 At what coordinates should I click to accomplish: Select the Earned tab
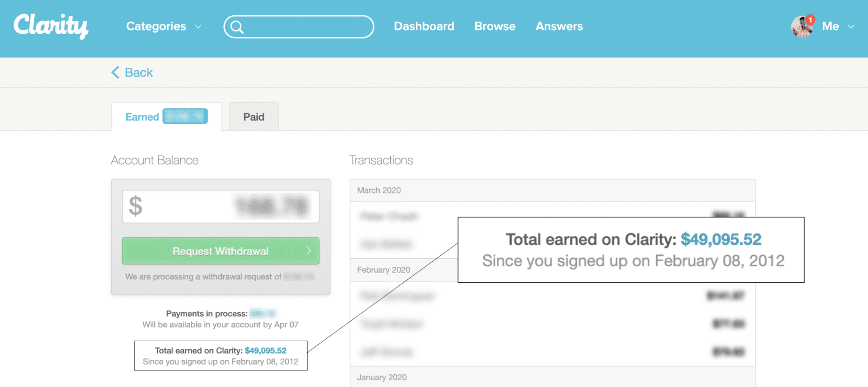[x=142, y=117]
